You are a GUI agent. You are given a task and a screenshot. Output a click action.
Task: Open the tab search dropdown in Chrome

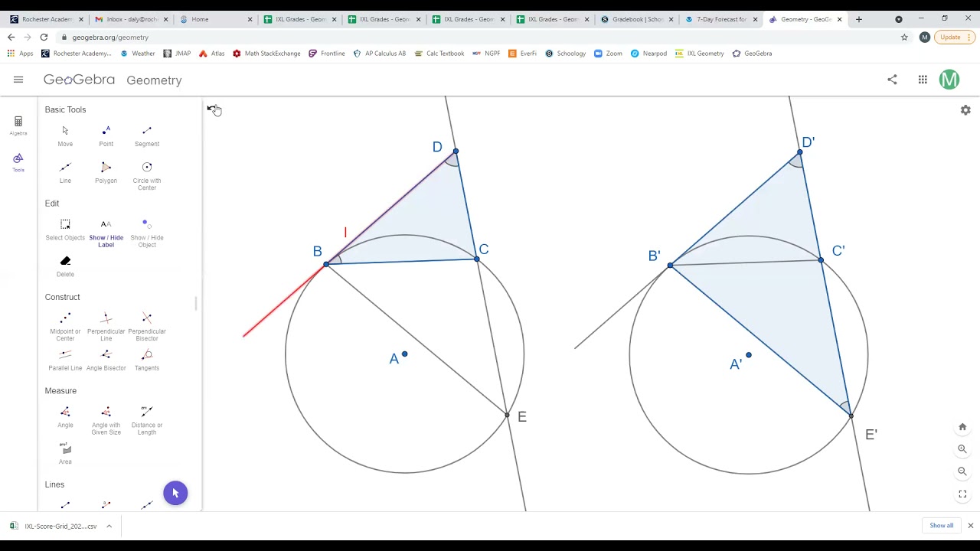point(899,19)
